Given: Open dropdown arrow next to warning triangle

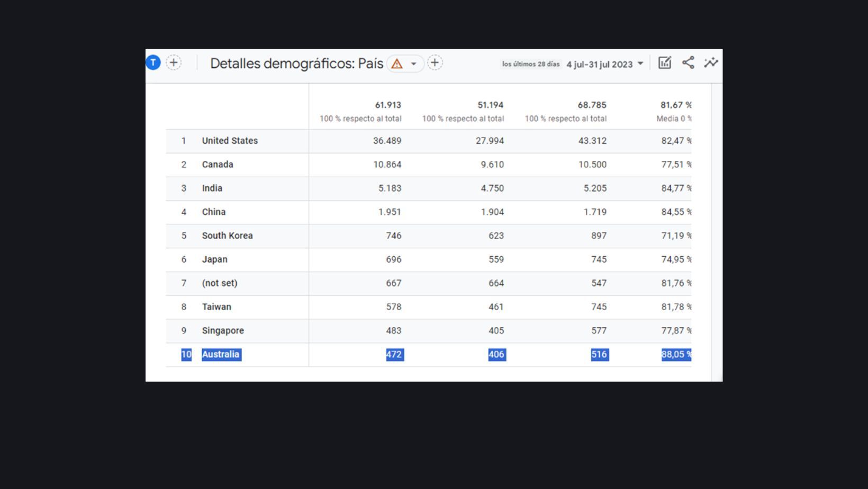Looking at the screenshot, I should click(413, 64).
